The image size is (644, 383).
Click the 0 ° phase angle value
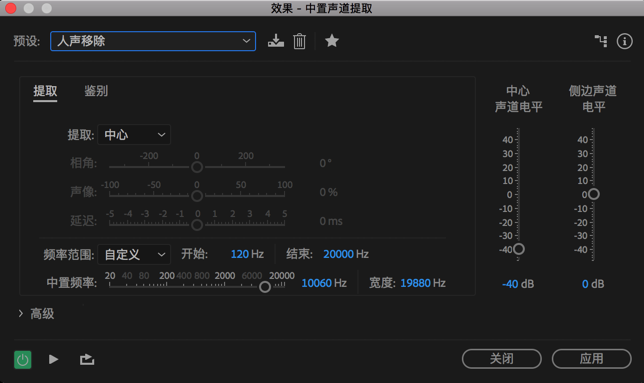[x=325, y=163]
